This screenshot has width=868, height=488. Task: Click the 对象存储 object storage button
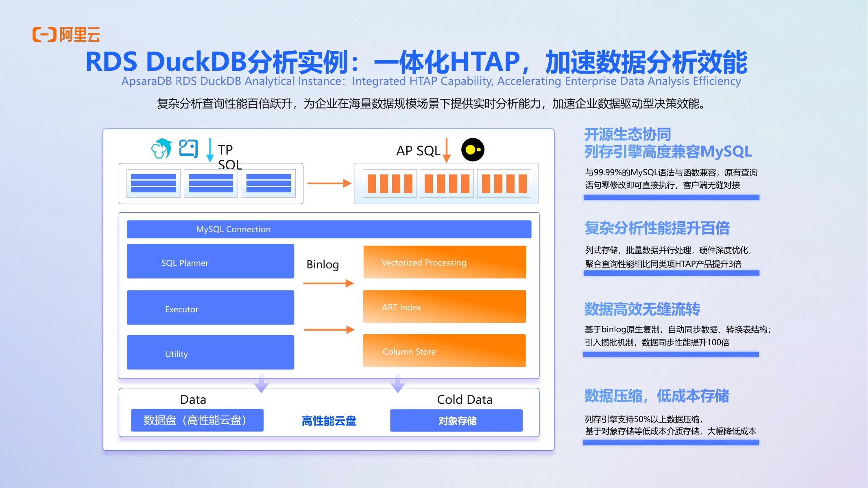coord(456,420)
